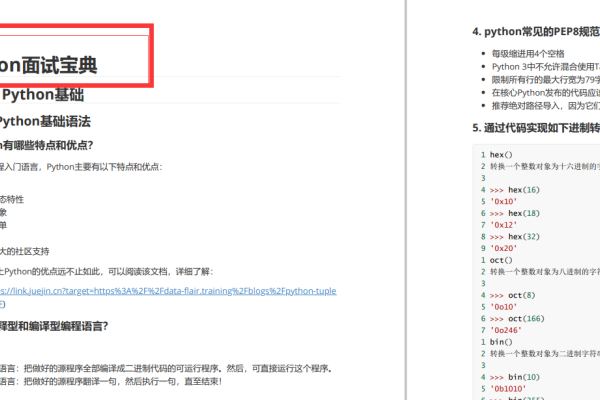This screenshot has height=400, width=600.
Task: Click the code line >>> bin(10)
Action: 513,376
